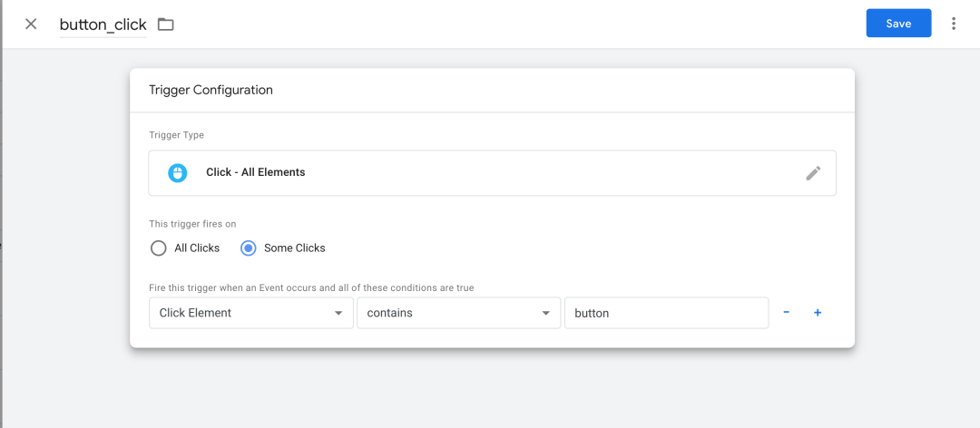Focus the condition value field containing button
The image size is (980, 428).
click(x=666, y=313)
